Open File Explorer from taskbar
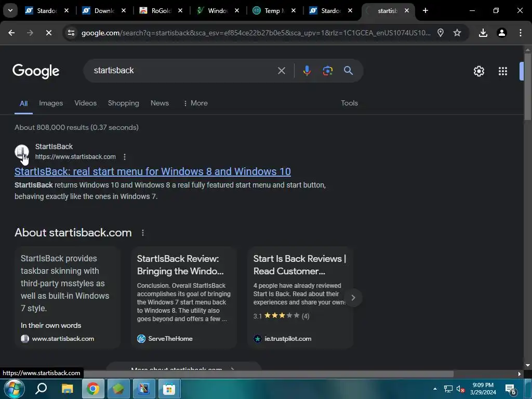This screenshot has width=532, height=399. coord(67,389)
